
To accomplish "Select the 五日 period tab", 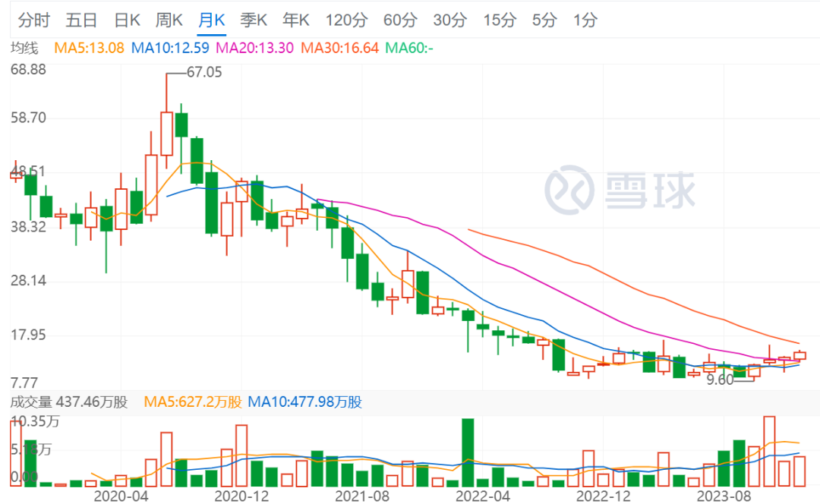I will (x=81, y=20).
